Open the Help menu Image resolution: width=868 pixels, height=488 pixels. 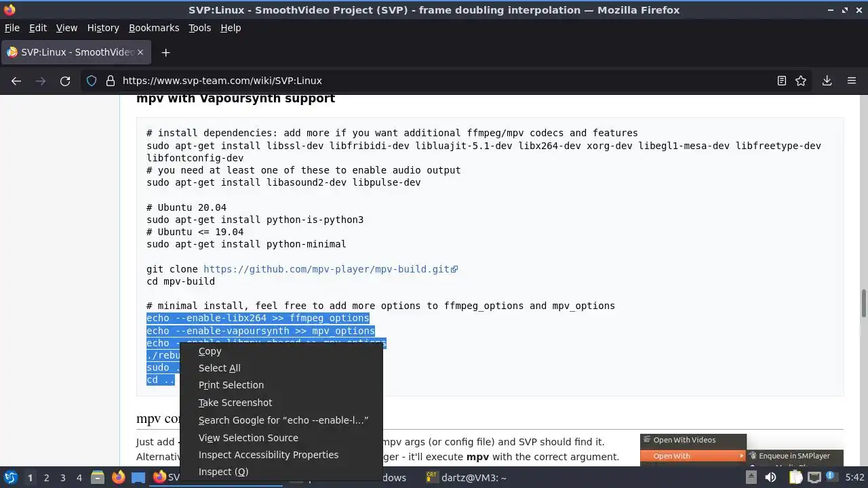point(231,28)
